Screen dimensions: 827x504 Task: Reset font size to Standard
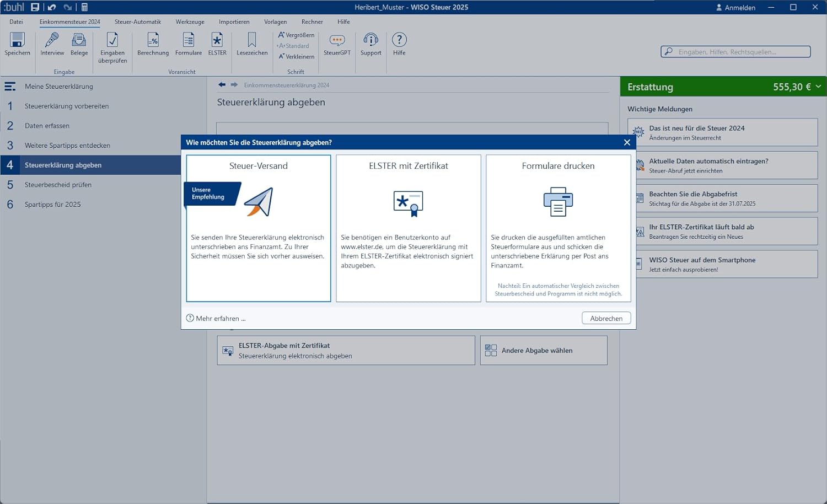click(293, 46)
